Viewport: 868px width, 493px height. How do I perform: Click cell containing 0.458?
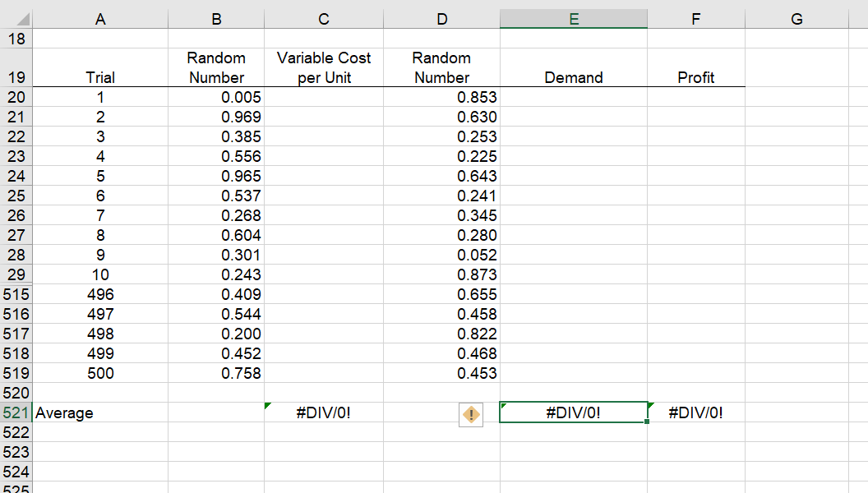pyautogui.click(x=441, y=314)
